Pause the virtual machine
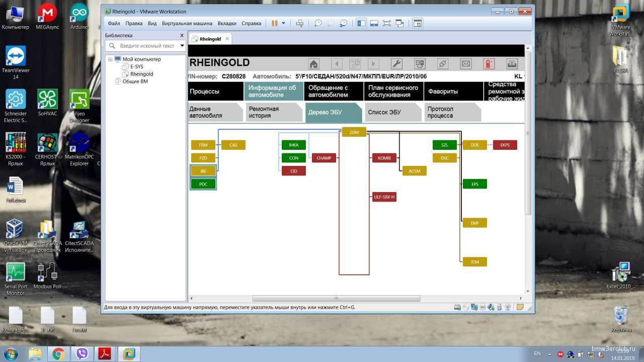This screenshot has height=362, width=644. (x=275, y=23)
